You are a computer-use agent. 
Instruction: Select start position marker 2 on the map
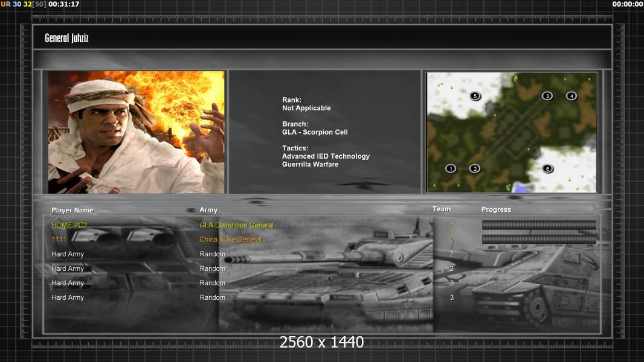point(475,168)
